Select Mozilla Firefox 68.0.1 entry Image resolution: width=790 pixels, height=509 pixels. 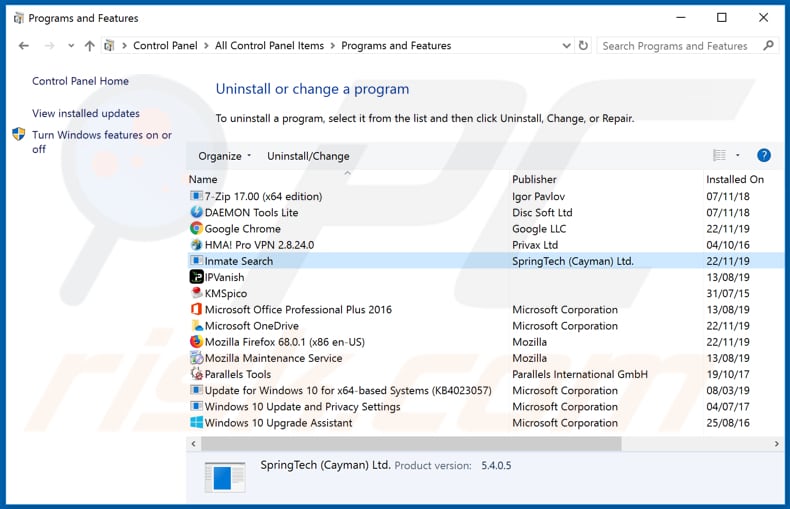click(x=485, y=341)
